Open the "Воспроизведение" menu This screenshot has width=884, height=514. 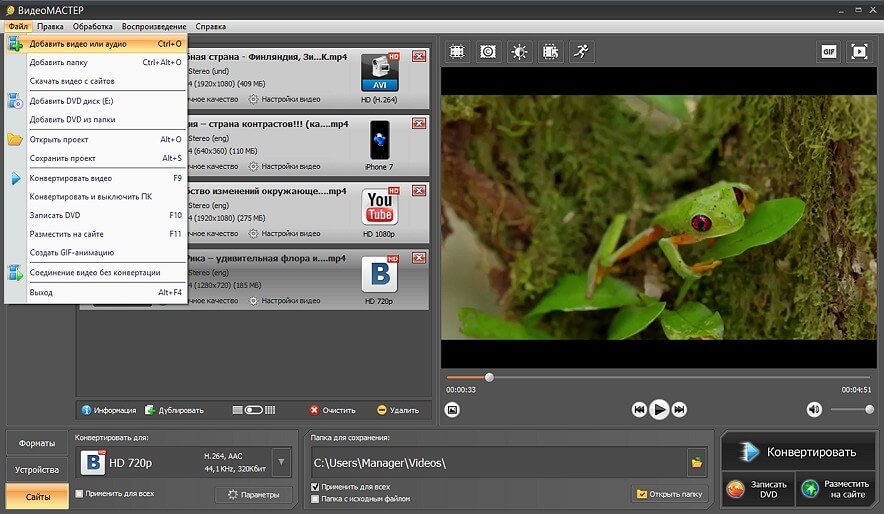154,26
